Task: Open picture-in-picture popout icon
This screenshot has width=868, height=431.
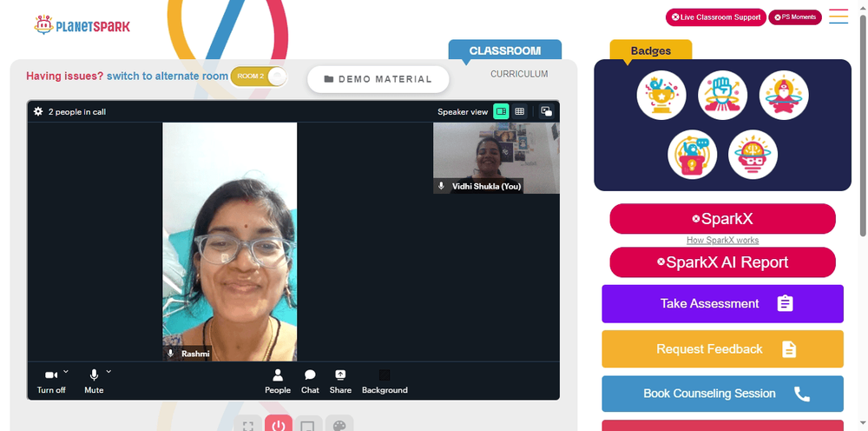Action: coord(546,111)
